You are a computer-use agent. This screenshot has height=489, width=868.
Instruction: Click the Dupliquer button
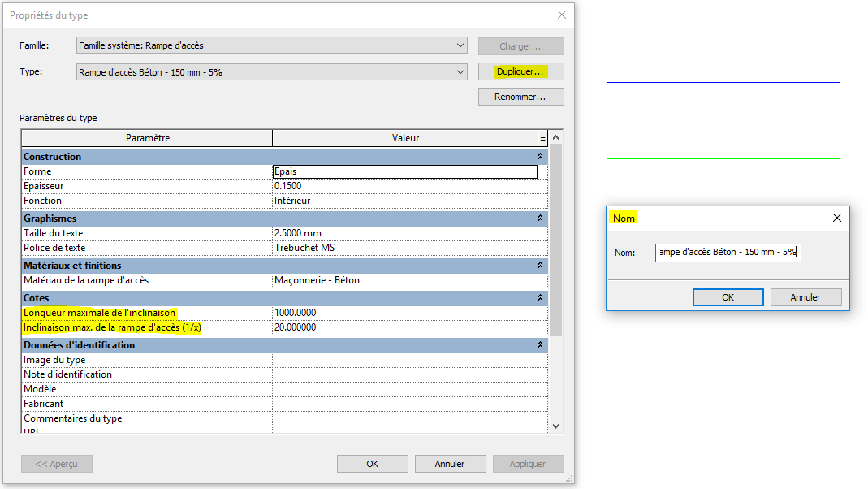tap(520, 71)
